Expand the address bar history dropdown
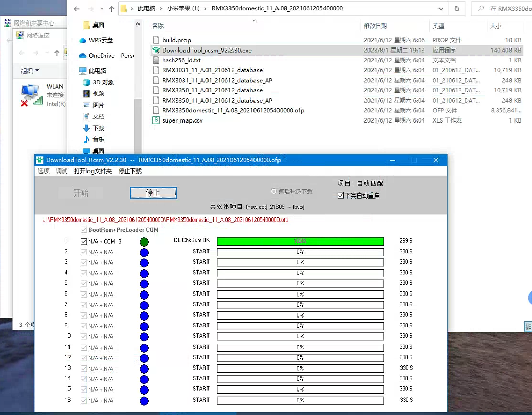The width and height of the screenshot is (532, 415). pos(441,9)
